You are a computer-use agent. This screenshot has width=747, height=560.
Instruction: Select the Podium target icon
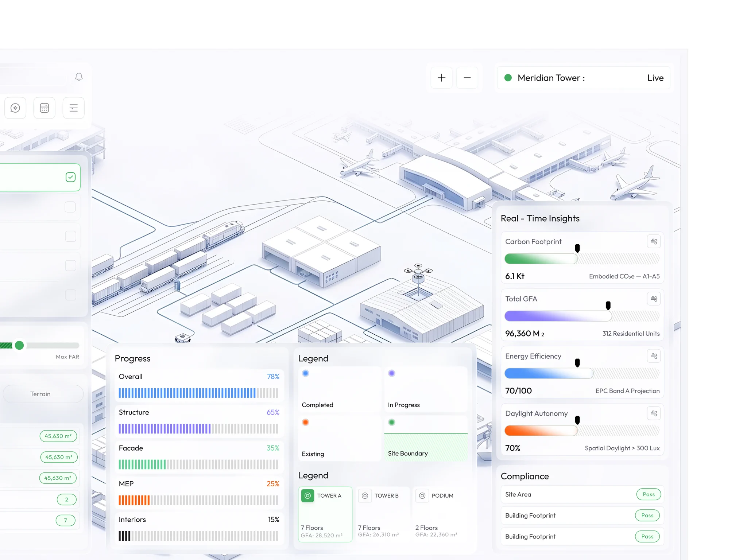pyautogui.click(x=422, y=495)
